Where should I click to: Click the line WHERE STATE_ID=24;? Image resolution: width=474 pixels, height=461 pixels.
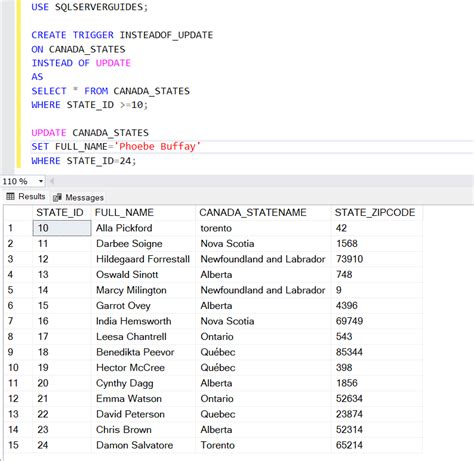point(84,161)
